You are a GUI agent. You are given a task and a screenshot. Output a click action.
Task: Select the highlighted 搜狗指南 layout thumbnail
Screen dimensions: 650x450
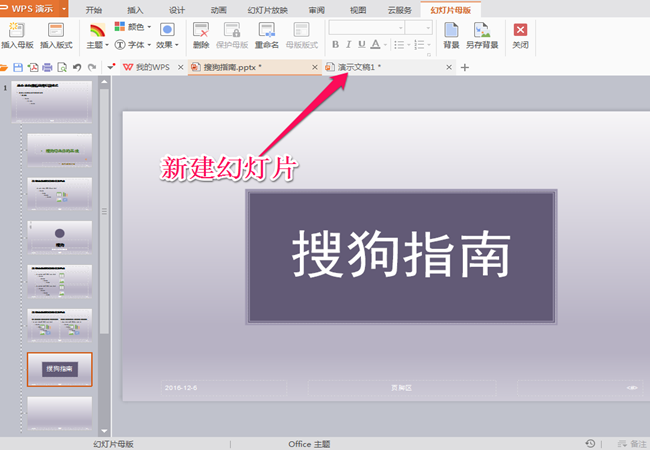pyautogui.click(x=60, y=370)
